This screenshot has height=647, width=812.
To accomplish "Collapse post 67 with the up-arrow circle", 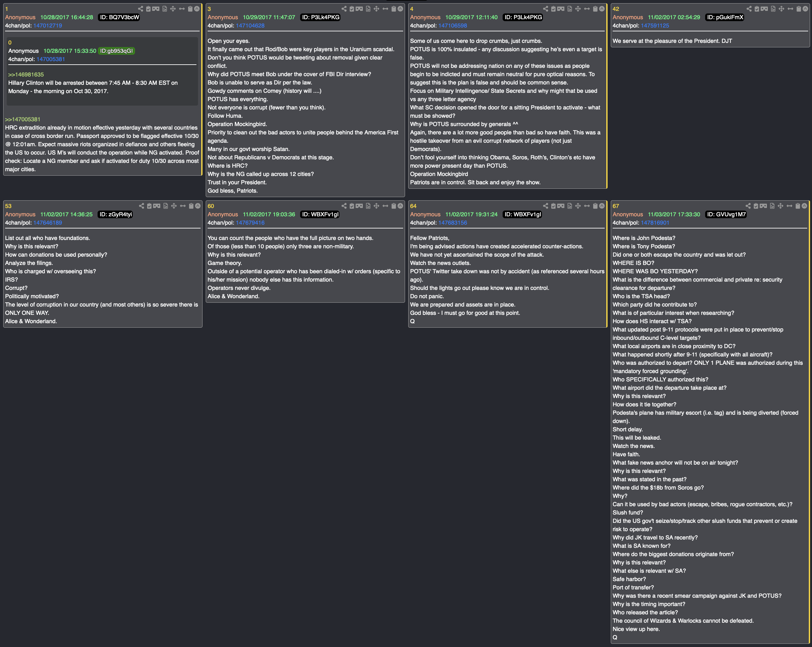I will click(x=804, y=206).
